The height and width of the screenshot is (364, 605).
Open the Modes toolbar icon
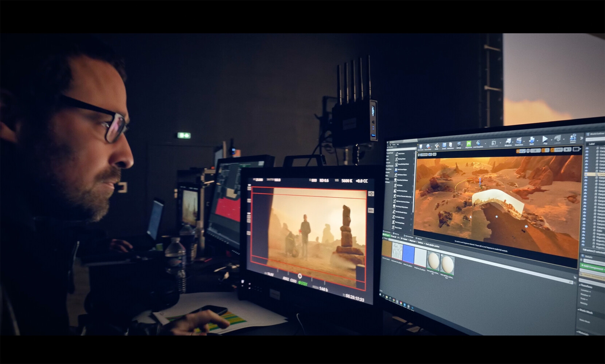[437, 146]
